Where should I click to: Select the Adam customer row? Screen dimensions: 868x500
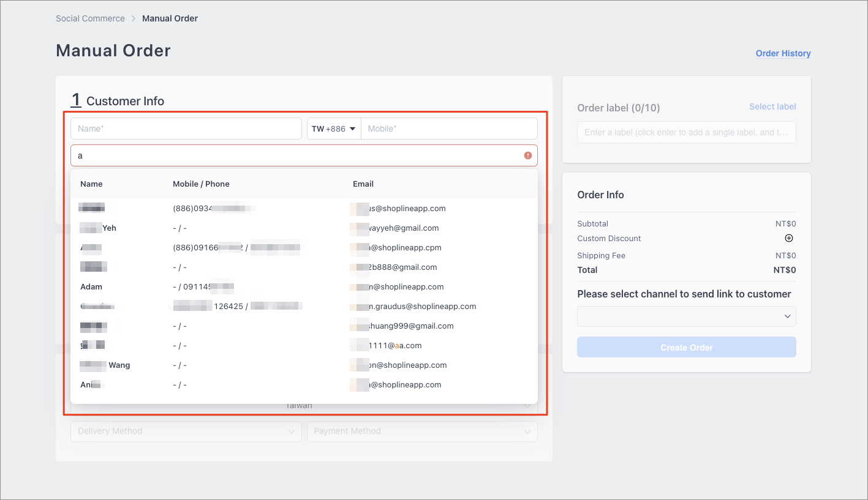click(x=304, y=286)
